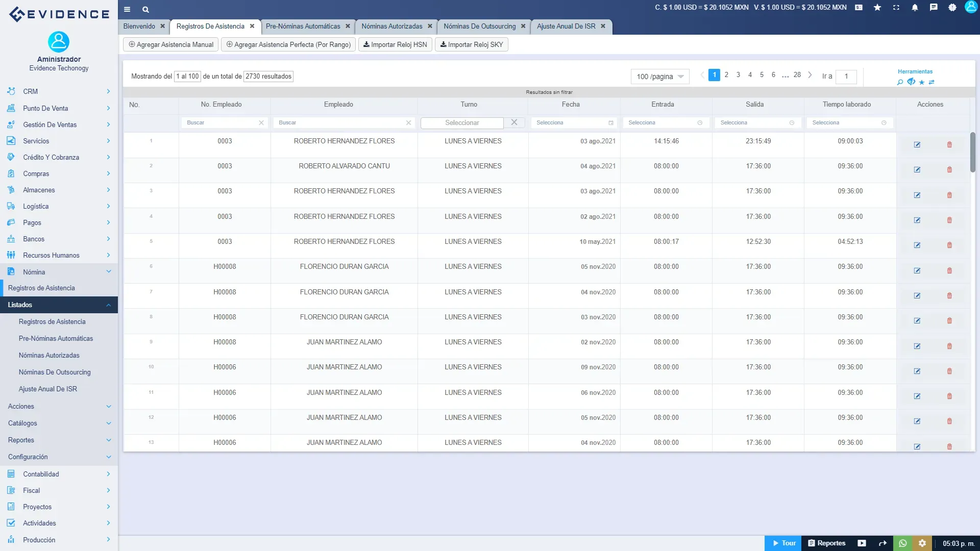Click the Ir a page number field
This screenshot has width=980, height=551.
point(846,77)
